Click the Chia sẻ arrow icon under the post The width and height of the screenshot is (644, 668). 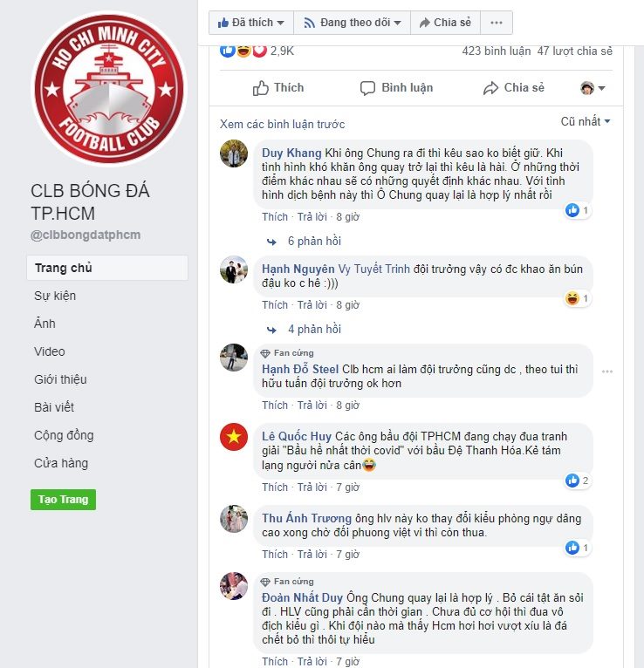click(x=490, y=88)
